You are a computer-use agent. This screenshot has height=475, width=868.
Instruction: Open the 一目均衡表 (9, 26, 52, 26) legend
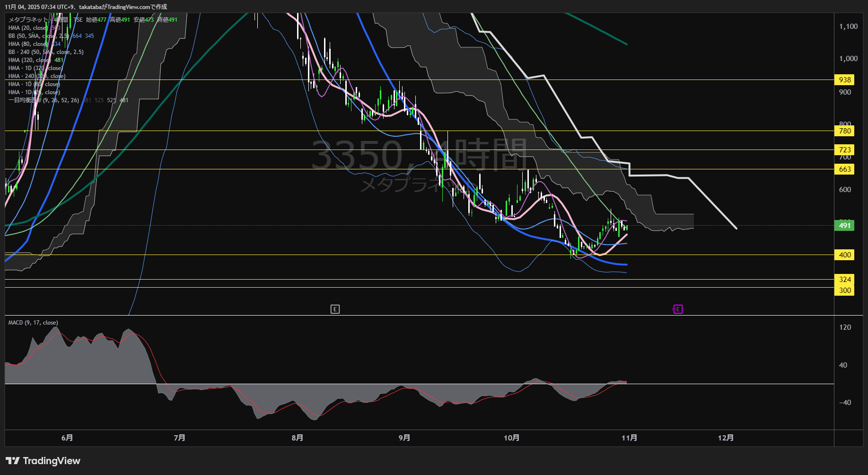tap(44, 100)
